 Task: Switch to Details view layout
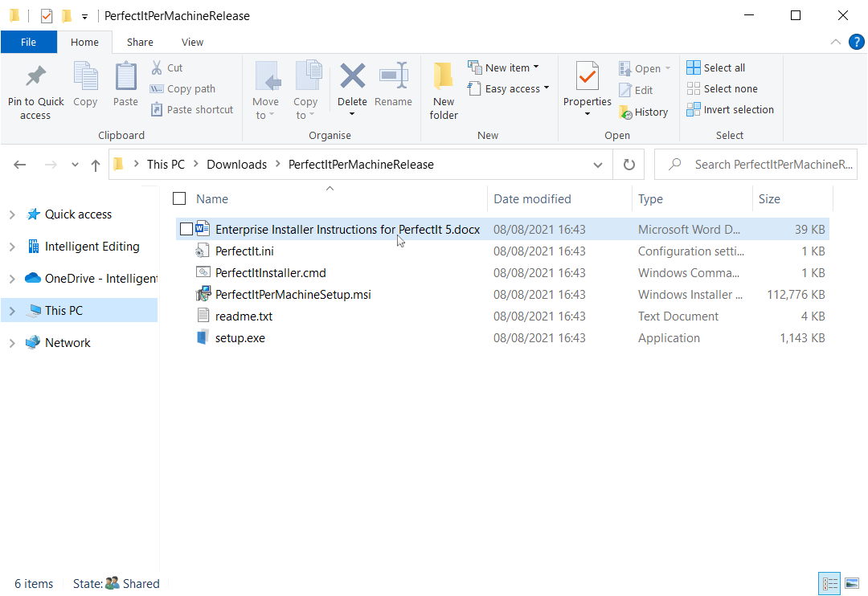point(829,583)
